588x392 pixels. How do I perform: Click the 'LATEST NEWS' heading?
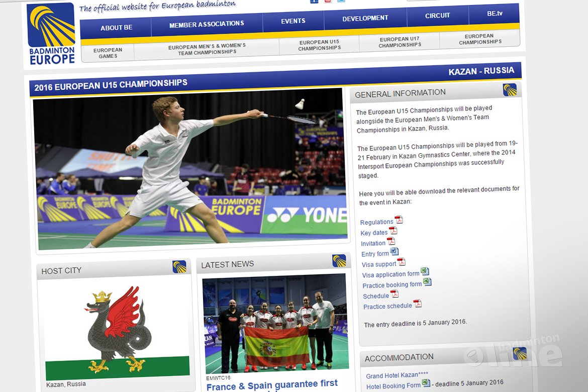[x=228, y=264]
